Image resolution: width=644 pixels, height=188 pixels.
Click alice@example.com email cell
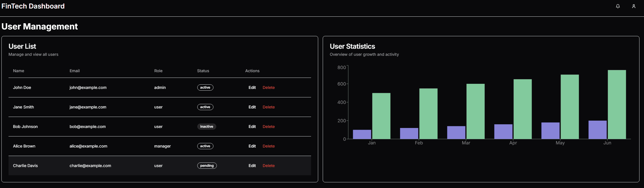pyautogui.click(x=88, y=146)
